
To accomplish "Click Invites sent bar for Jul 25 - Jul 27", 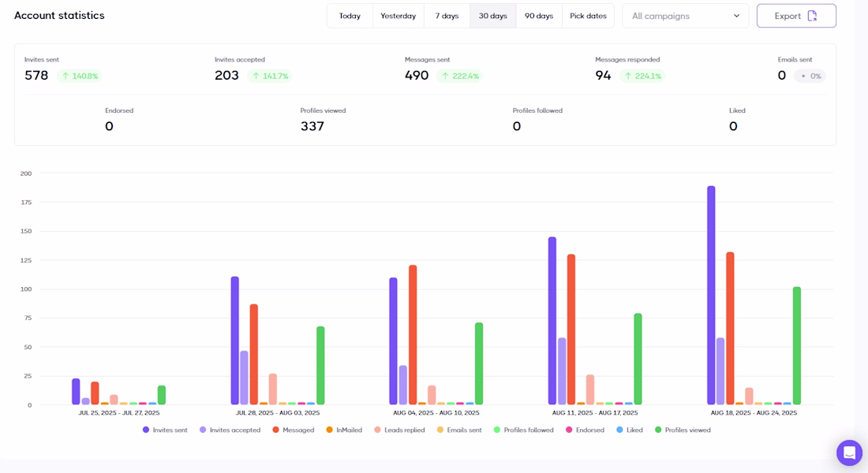I will click(76, 392).
